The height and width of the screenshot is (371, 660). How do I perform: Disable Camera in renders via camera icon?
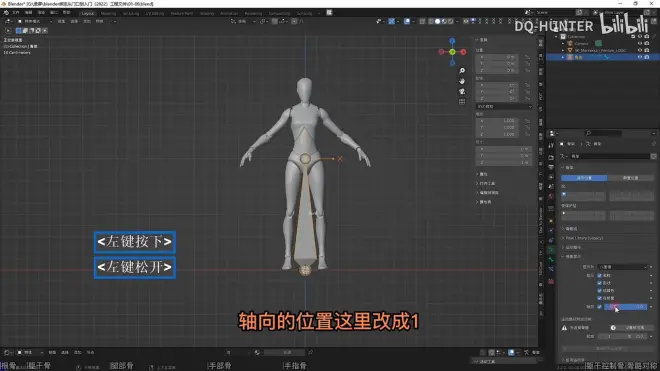[647, 43]
